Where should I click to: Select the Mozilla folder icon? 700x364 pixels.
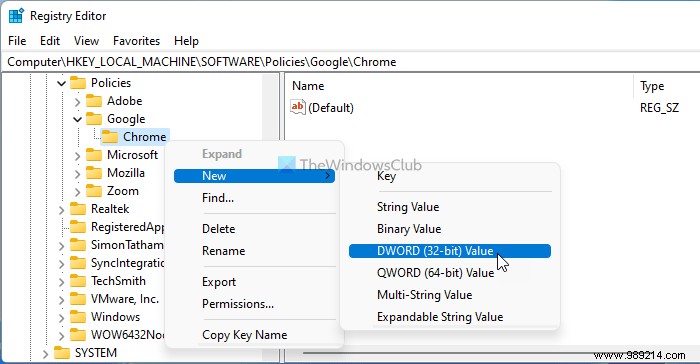coord(94,172)
